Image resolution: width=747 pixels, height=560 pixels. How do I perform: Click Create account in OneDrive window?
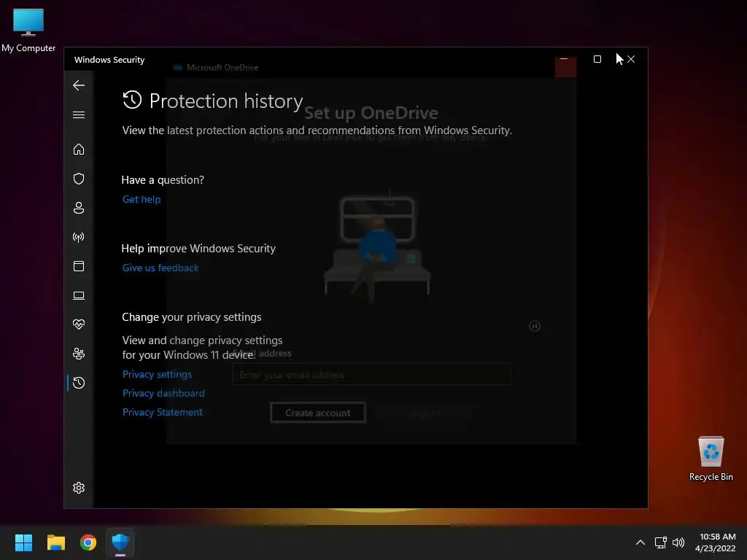(318, 413)
